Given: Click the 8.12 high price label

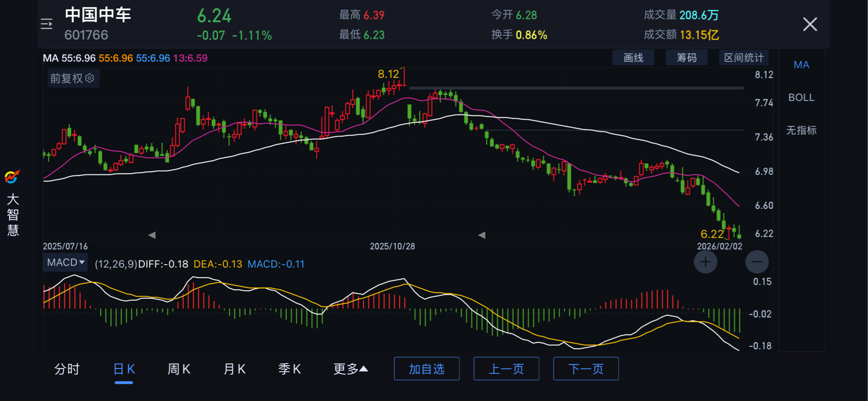Looking at the screenshot, I should click(x=388, y=74).
